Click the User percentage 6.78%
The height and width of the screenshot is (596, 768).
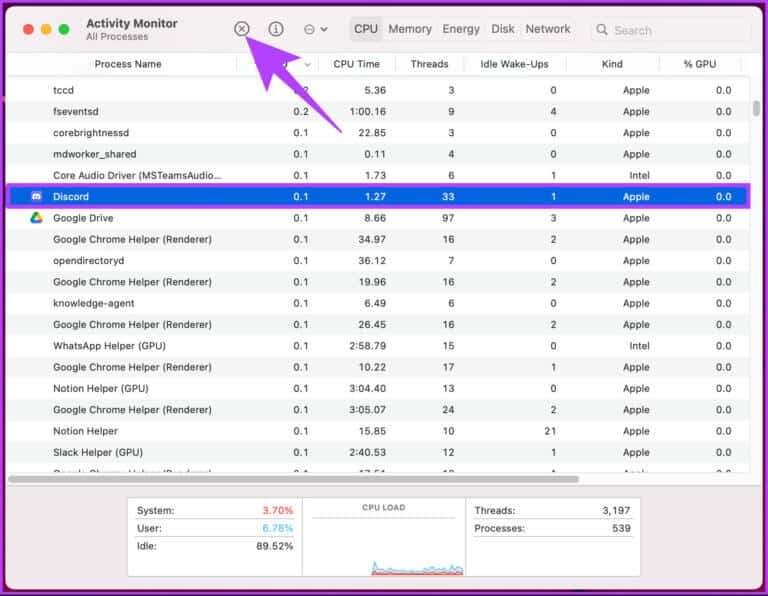[278, 528]
